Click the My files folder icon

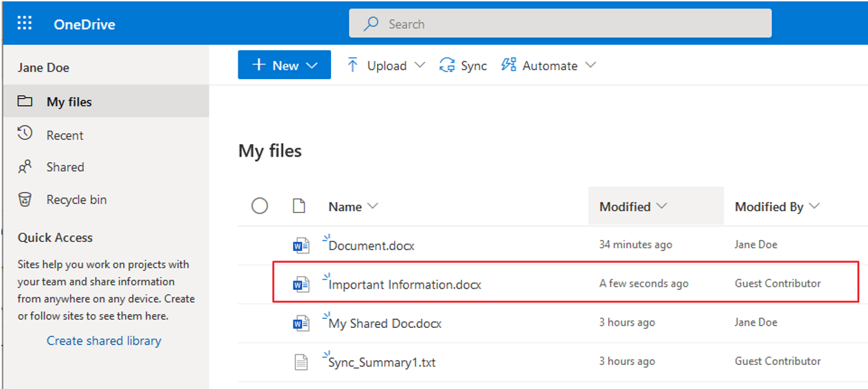[25, 101]
